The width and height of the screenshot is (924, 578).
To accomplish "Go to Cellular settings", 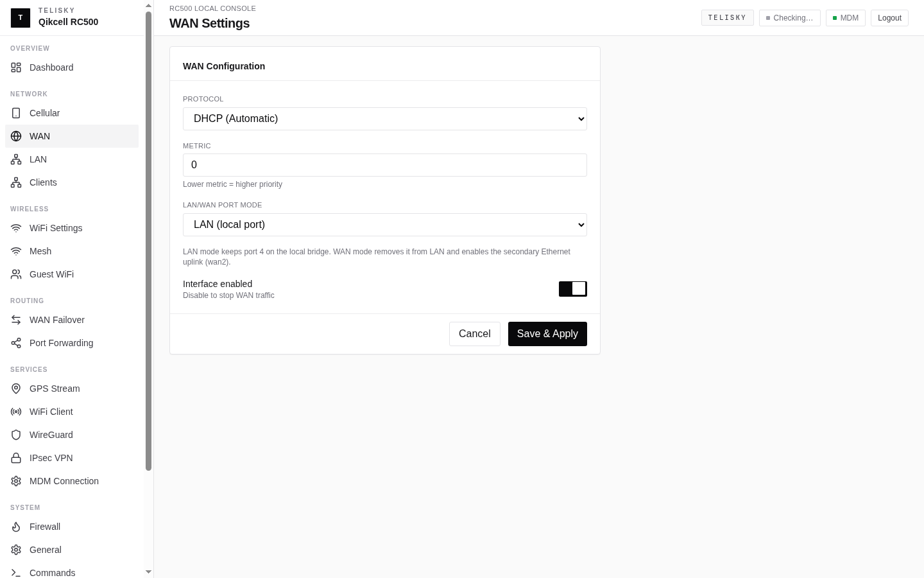I will click(72, 113).
